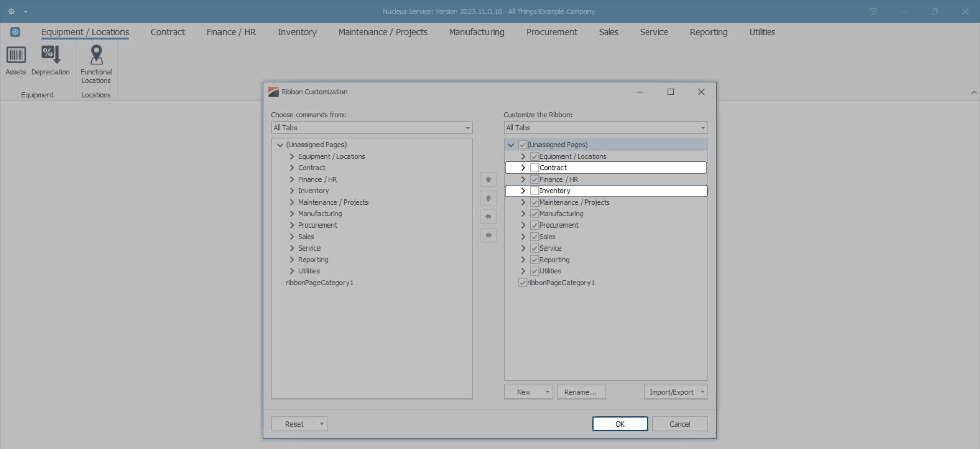
Task: Toggle the (Unassigned Pages) checkbox
Action: (522, 145)
